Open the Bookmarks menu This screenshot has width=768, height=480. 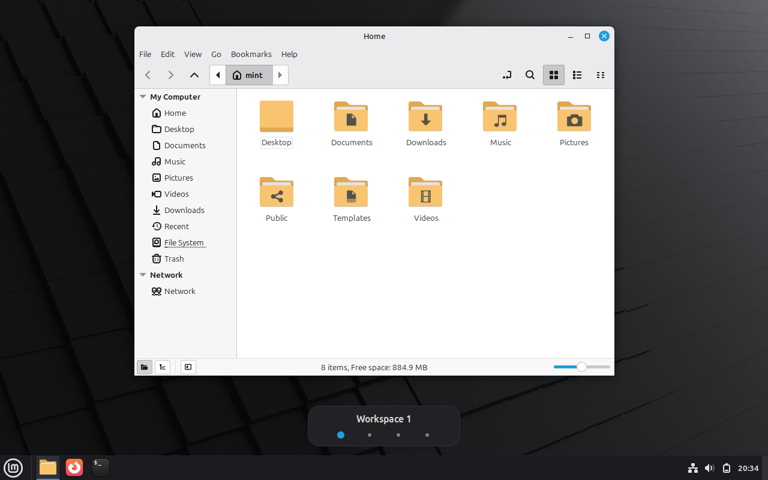tap(251, 54)
